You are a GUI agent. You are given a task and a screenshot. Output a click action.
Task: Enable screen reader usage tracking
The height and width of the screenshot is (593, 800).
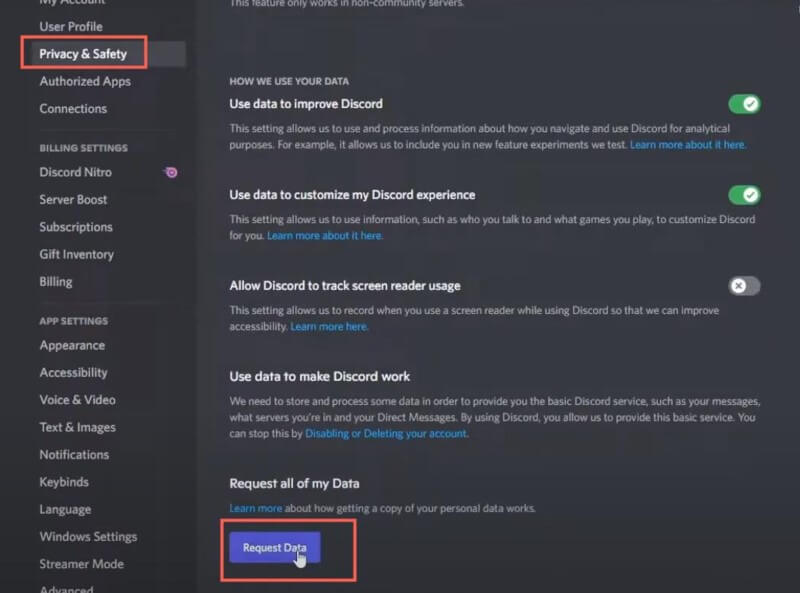[743, 285]
